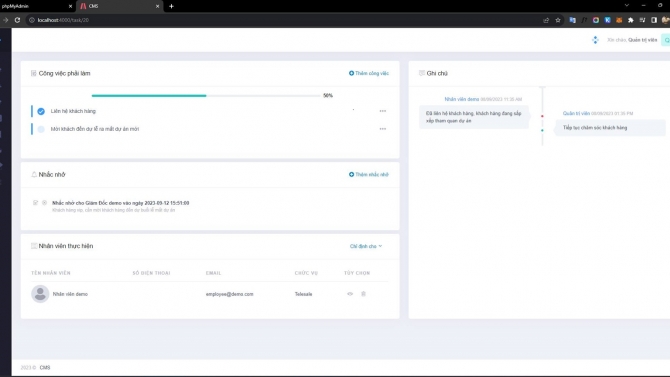
Task: Click 'Thêm nhắc nhở' to add reminder
Action: [369, 174]
